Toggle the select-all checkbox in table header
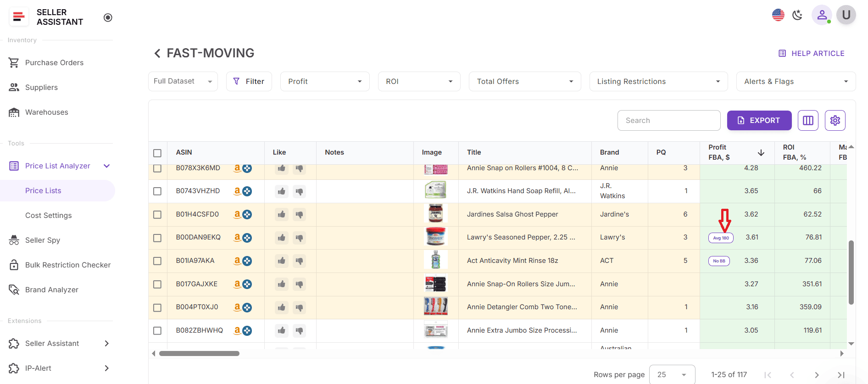This screenshot has height=384, width=868. coord(157,153)
